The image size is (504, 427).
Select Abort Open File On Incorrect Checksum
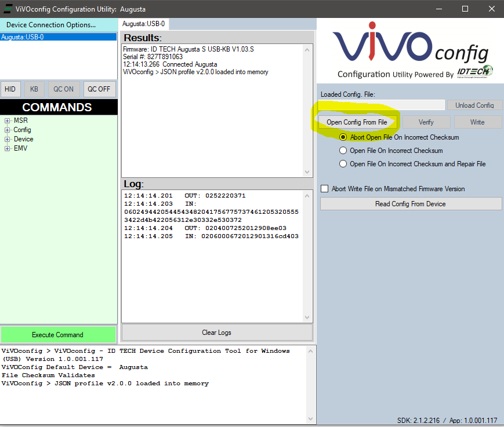343,137
